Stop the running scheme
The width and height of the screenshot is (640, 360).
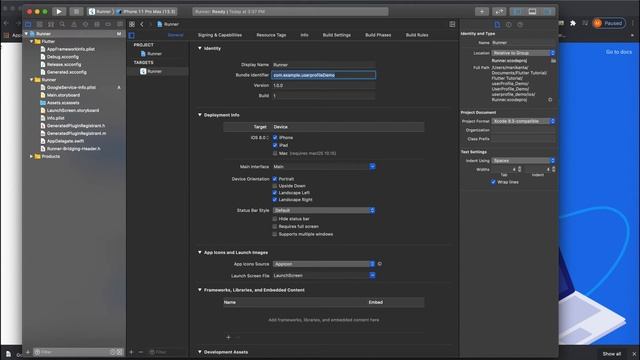[x=76, y=11]
